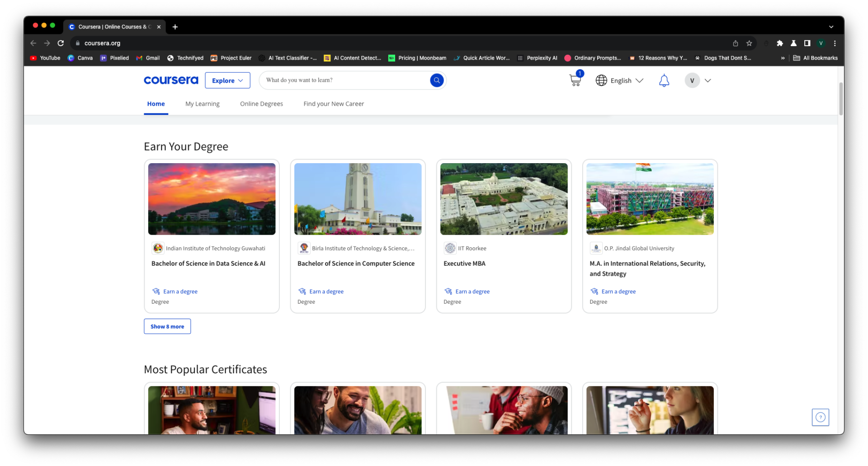Click IIT Guwahati sunset thumbnail
Screen dimensions: 868x466
click(212, 199)
